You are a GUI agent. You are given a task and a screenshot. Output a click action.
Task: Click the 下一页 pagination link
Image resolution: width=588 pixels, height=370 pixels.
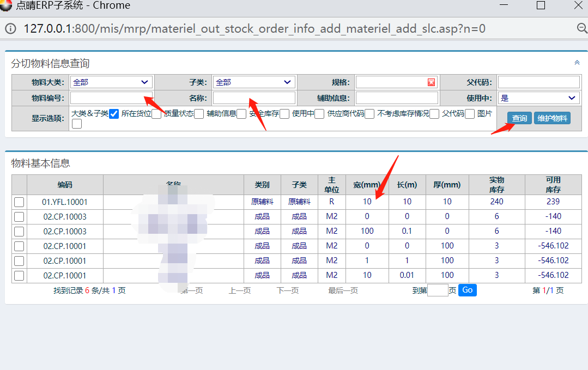288,290
